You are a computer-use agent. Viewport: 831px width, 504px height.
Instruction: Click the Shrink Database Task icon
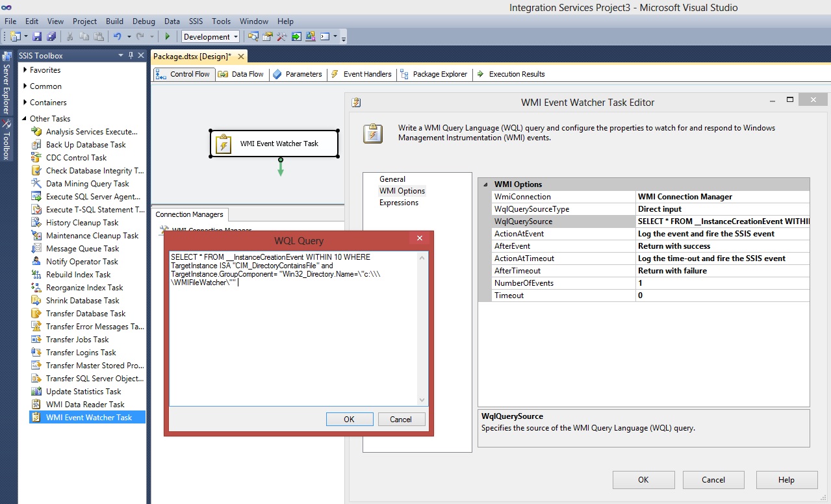36,301
